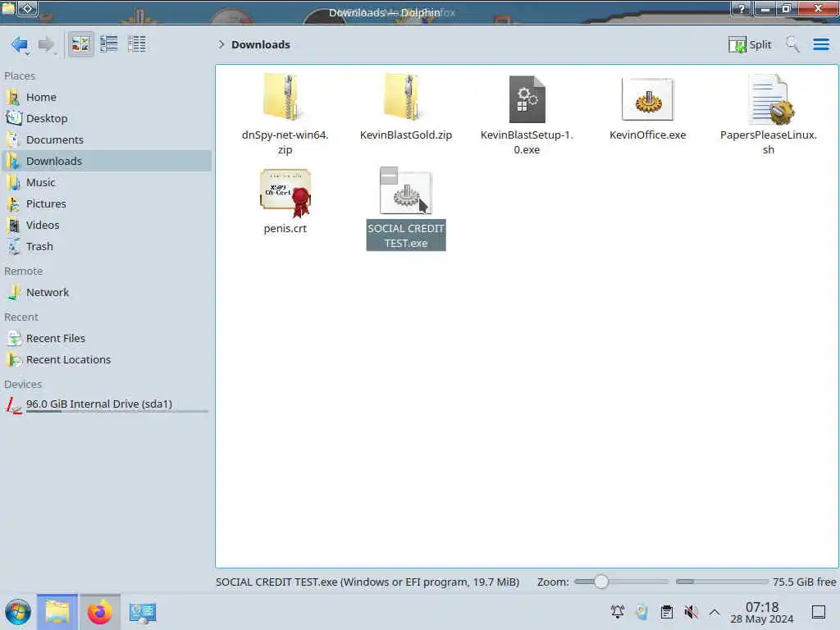The image size is (840, 630).
Task: Click the muted volume tray icon
Action: tap(691, 612)
